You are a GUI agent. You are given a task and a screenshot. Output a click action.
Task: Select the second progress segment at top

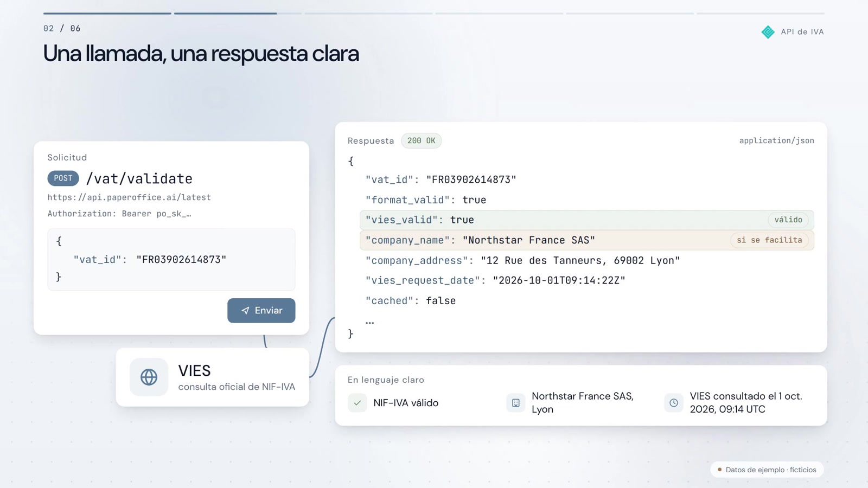[238, 13]
